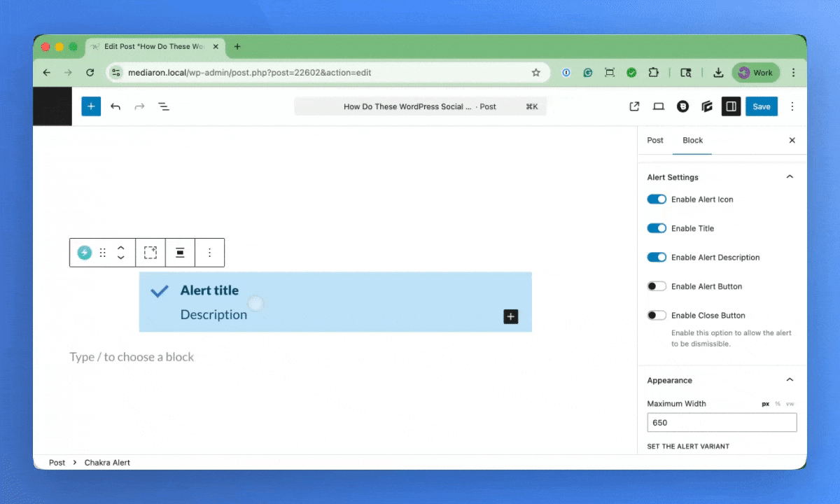This screenshot has height=504, width=840.
Task: Collapse the Alert Settings section
Action: pyautogui.click(x=790, y=177)
